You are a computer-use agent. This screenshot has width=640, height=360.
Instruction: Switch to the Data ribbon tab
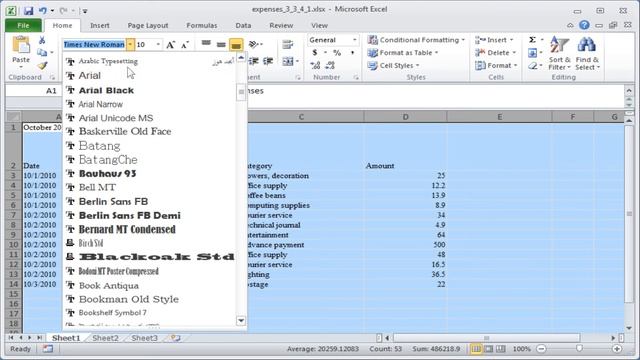click(243, 25)
